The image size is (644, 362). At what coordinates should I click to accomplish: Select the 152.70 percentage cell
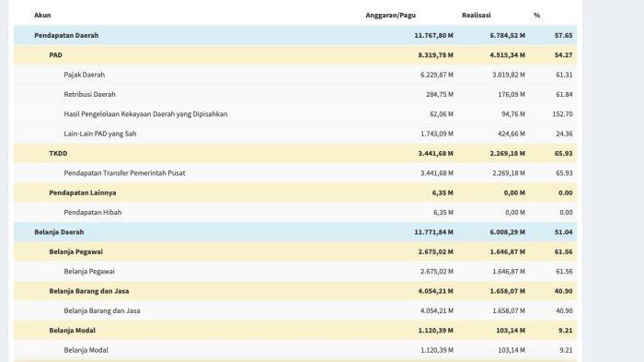click(562, 114)
